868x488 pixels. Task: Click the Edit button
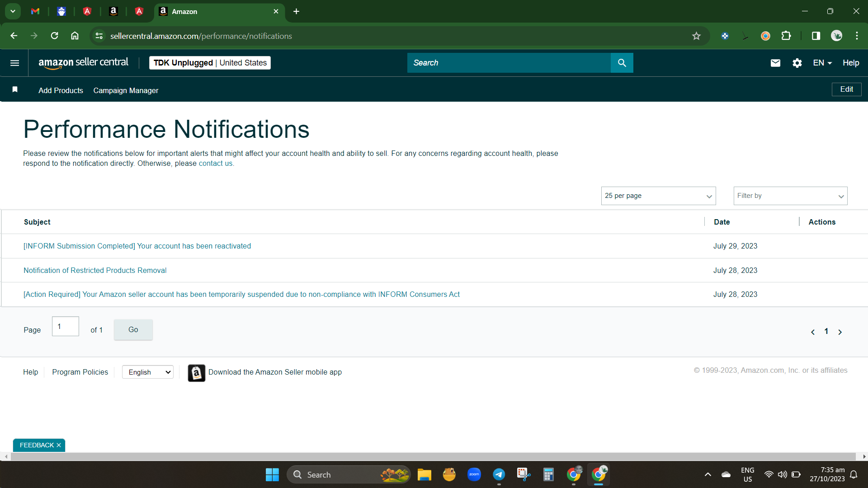pyautogui.click(x=846, y=89)
